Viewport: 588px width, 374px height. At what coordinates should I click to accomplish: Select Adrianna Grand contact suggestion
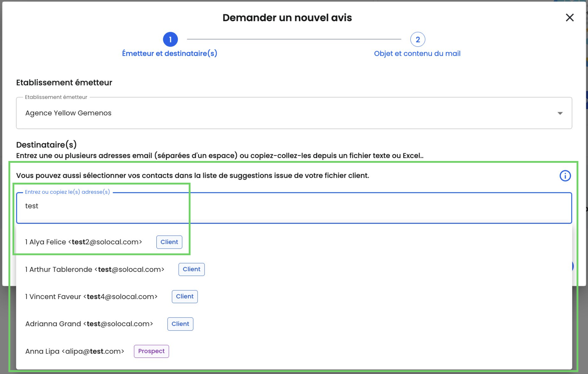89,324
